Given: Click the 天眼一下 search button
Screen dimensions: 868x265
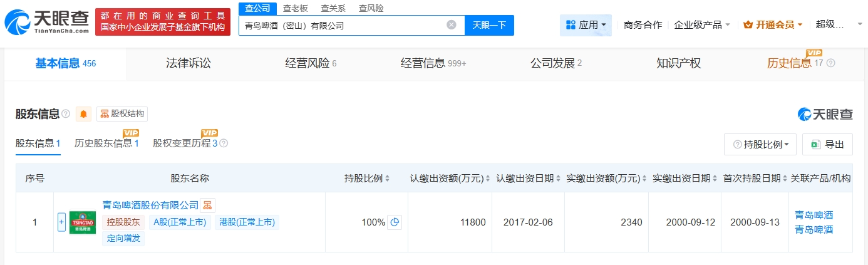Looking at the screenshot, I should pyautogui.click(x=489, y=25).
